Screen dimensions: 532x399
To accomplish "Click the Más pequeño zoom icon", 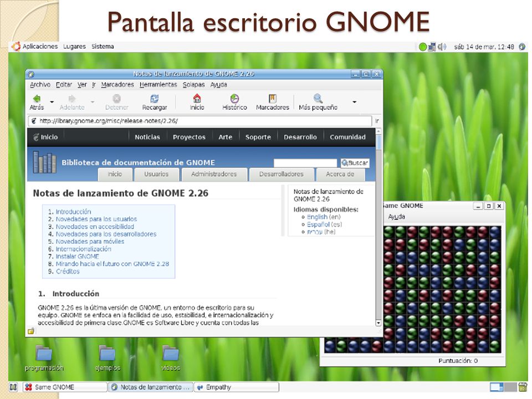I will (318, 99).
